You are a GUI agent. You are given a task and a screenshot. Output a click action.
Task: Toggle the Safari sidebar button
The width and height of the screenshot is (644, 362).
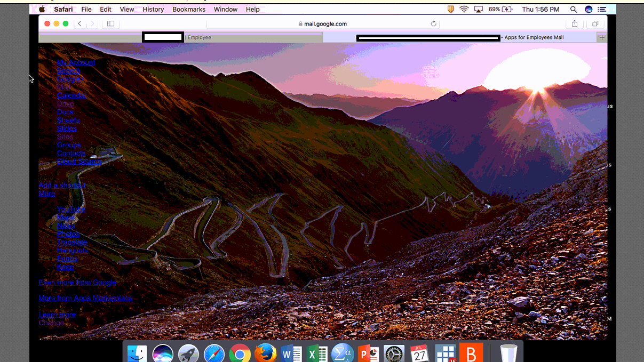[x=111, y=23]
